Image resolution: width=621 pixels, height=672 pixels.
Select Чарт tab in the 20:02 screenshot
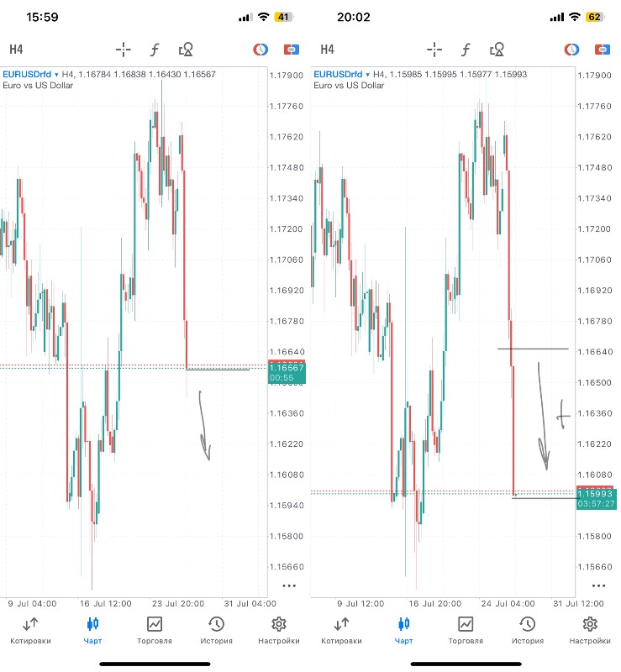click(403, 629)
